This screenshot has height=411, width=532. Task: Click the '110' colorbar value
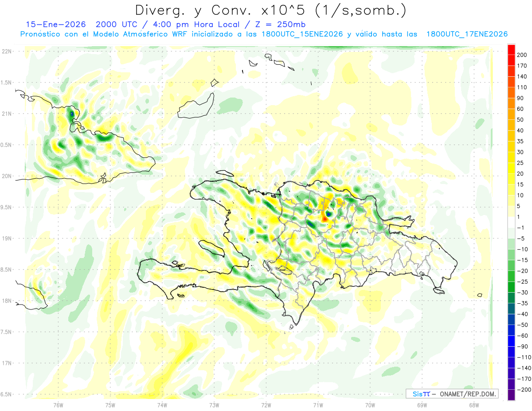pyautogui.click(x=522, y=87)
